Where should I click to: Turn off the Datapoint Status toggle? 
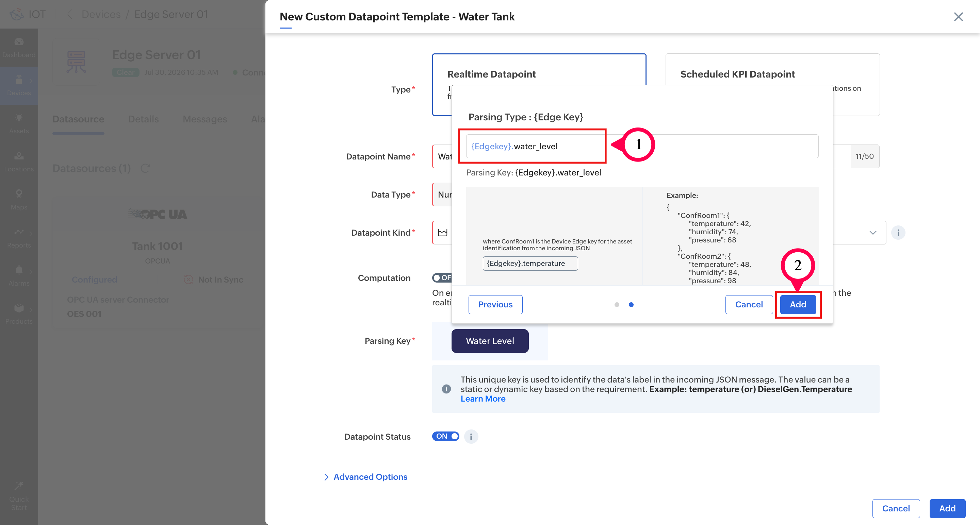pyautogui.click(x=445, y=436)
